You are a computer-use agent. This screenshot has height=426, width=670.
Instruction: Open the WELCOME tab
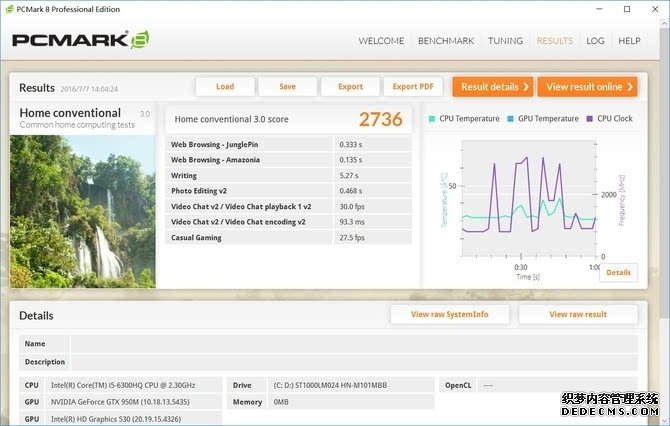coord(381,41)
